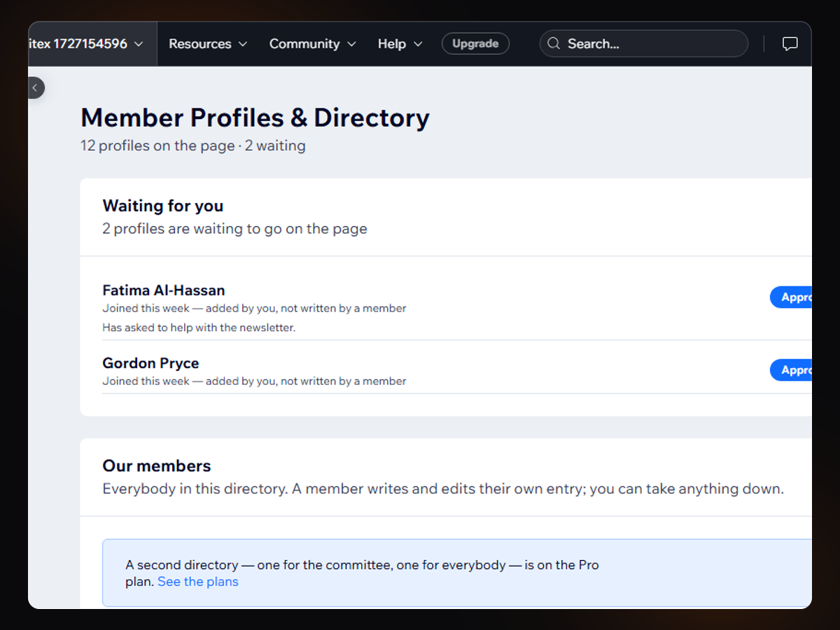Open the chat messages icon in top bar
This screenshot has height=630, width=840.
pos(790,44)
